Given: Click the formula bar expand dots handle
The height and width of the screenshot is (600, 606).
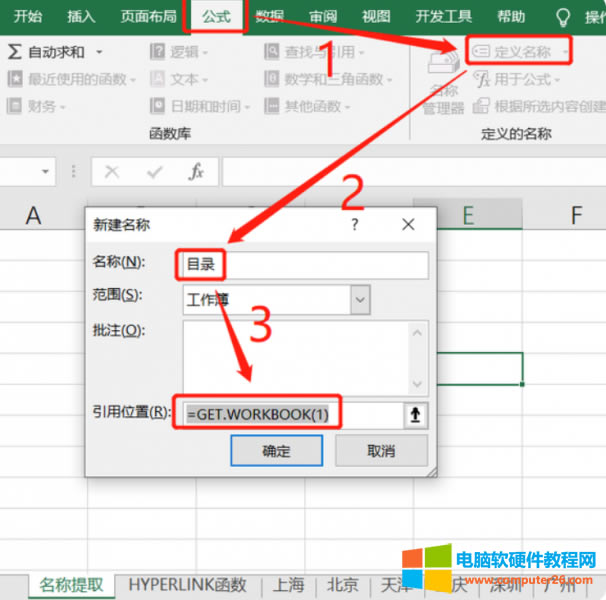Looking at the screenshot, I should 73,171.
